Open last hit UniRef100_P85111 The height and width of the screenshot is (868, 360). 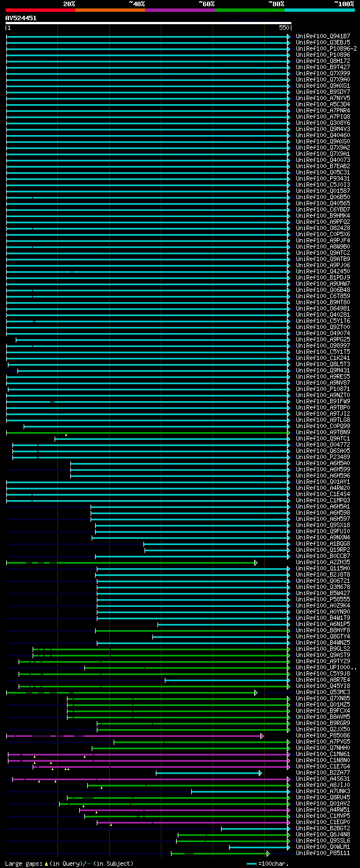point(323,853)
